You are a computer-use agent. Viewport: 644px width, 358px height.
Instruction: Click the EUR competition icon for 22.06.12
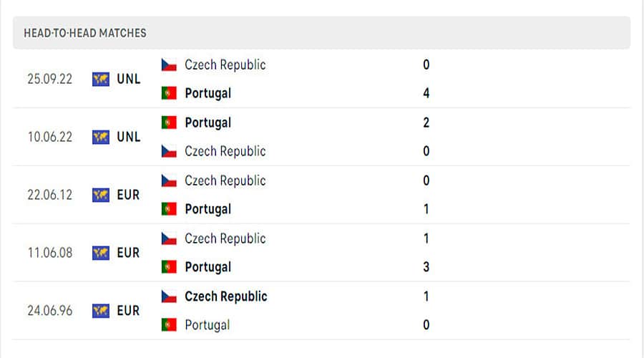(x=101, y=195)
